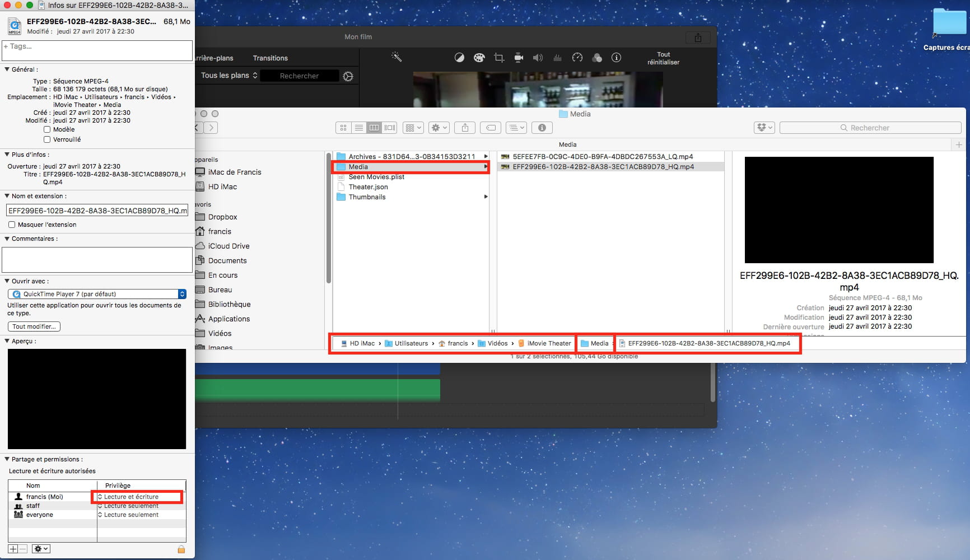
Task: Open Finder arrange items dropdown
Action: pyautogui.click(x=413, y=128)
